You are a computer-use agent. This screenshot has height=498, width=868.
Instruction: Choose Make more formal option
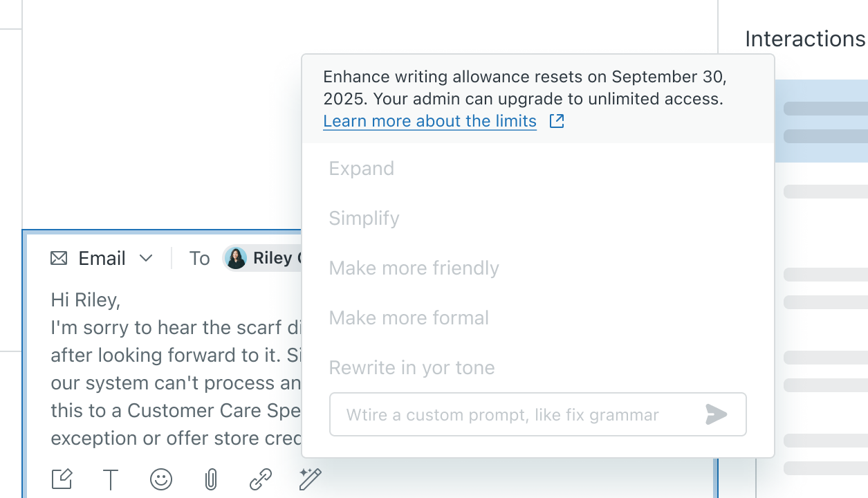coord(409,318)
